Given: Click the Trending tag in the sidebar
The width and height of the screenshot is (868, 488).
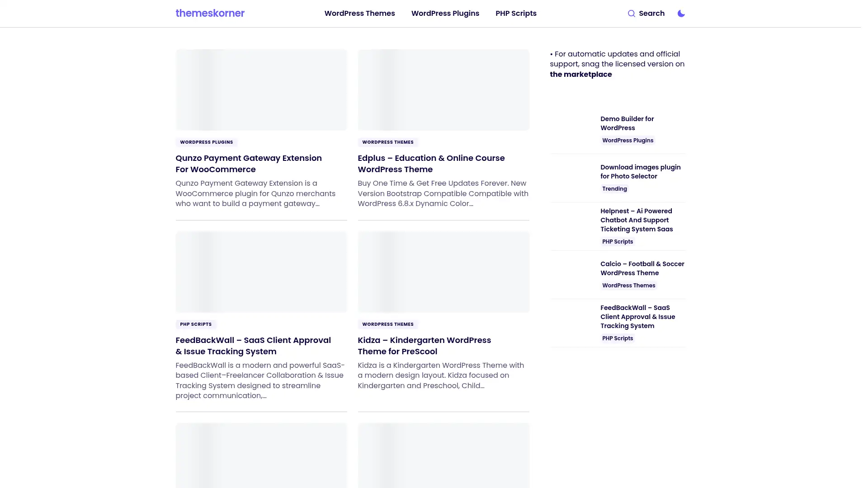Looking at the screenshot, I should coord(614,188).
